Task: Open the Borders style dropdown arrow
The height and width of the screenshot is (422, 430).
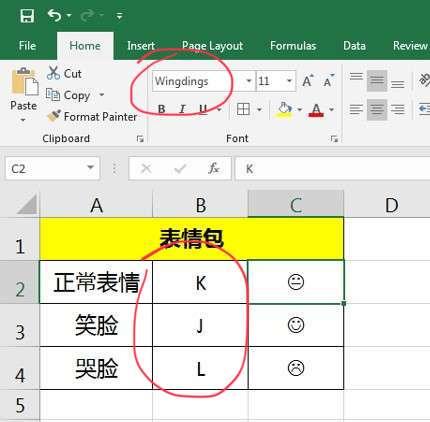Action: point(259,109)
